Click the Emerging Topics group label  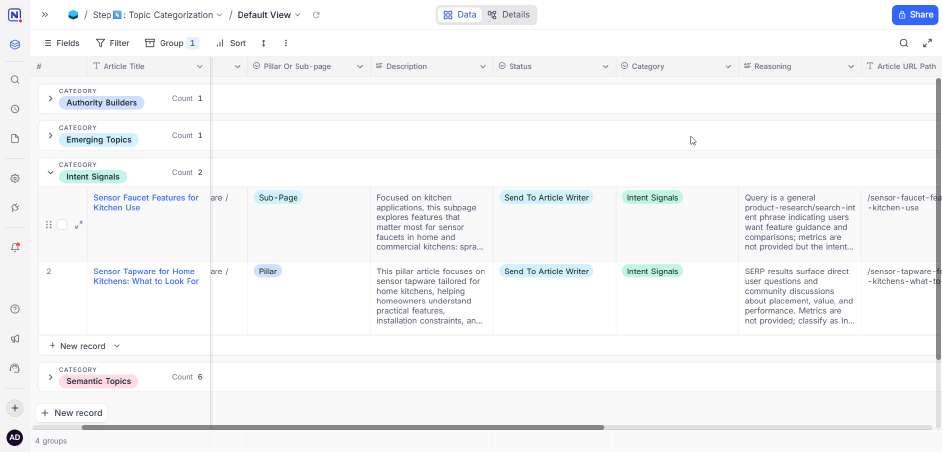point(99,140)
